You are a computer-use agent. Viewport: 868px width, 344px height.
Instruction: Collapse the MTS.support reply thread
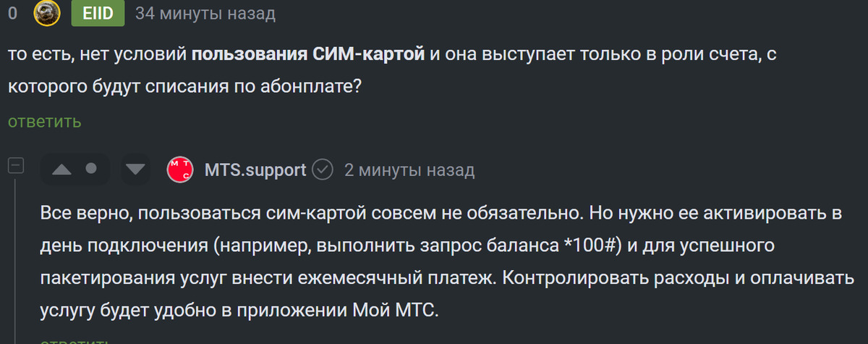(16, 167)
